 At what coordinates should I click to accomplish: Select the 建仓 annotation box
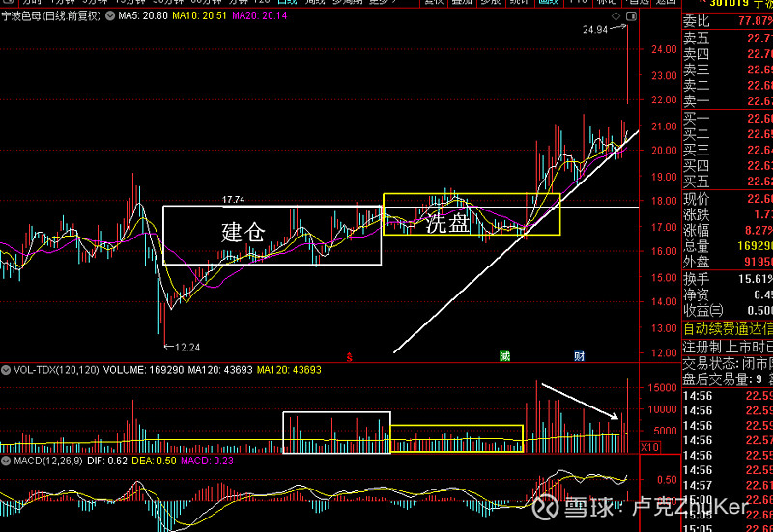272,236
